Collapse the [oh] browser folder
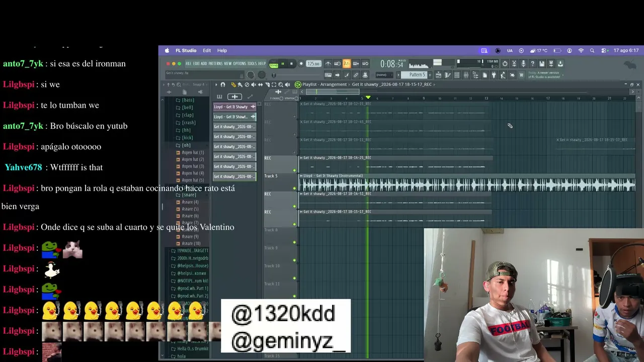The width and height of the screenshot is (644, 362). [x=183, y=145]
